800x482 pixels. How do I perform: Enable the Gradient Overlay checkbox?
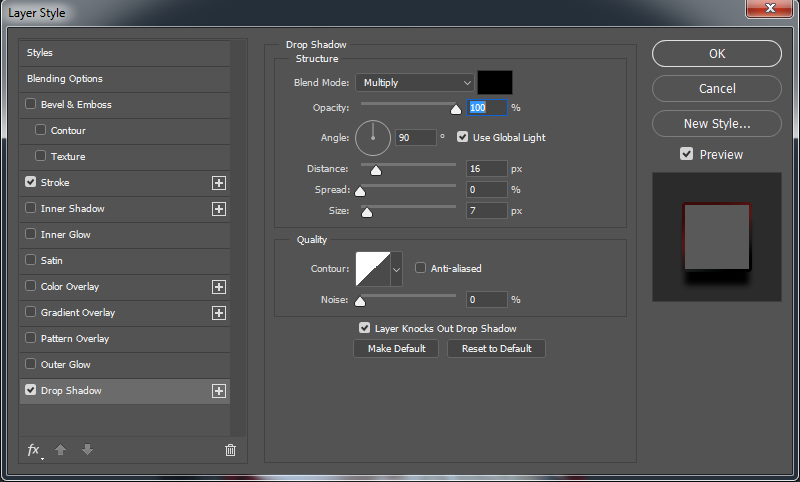[x=31, y=312]
